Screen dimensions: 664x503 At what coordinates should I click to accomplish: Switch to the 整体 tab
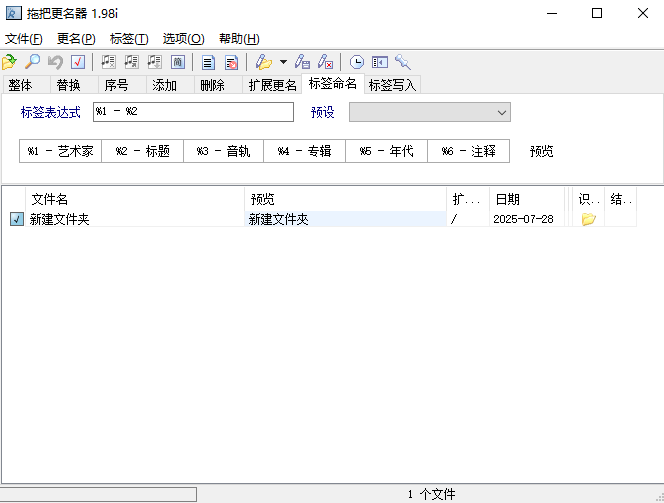(26, 85)
